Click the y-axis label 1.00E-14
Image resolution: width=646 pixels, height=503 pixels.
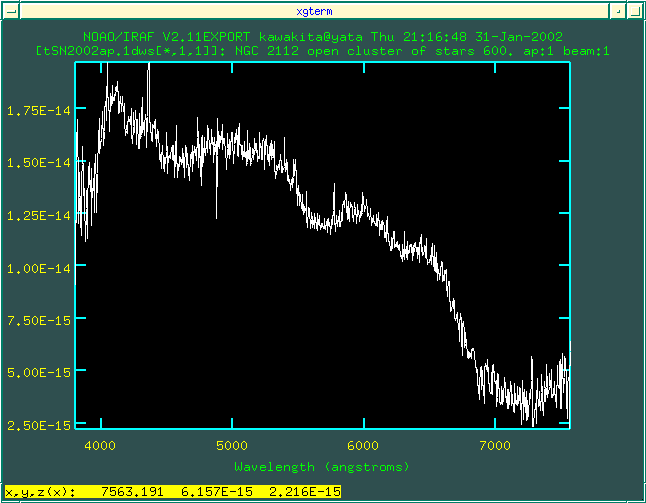click(39, 268)
